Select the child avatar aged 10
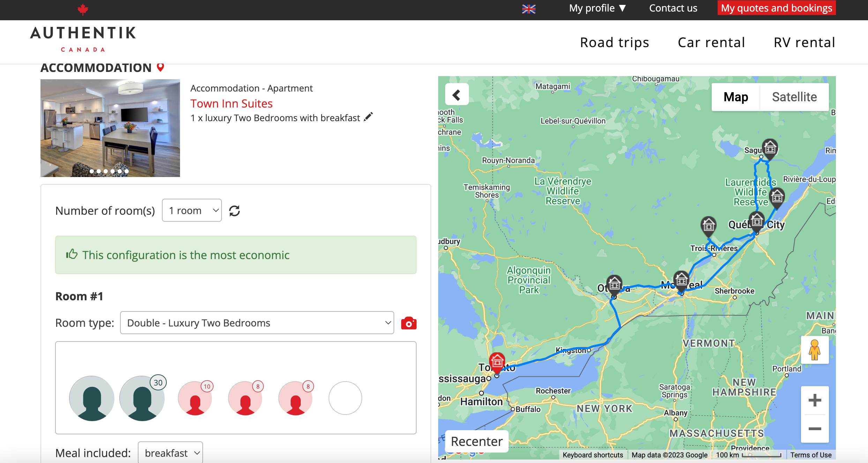This screenshot has height=463, width=868. [195, 398]
